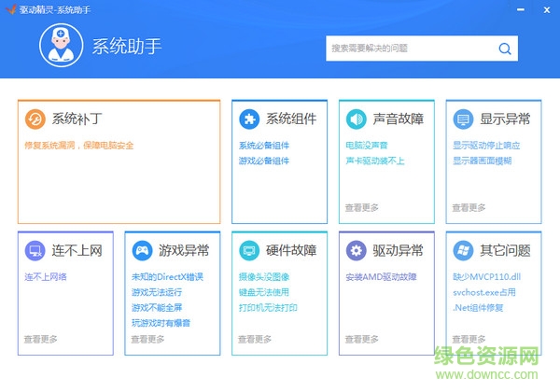This screenshot has height=392, width=560.
Task: Click the 声音故障 speaker icon
Action: point(357,119)
